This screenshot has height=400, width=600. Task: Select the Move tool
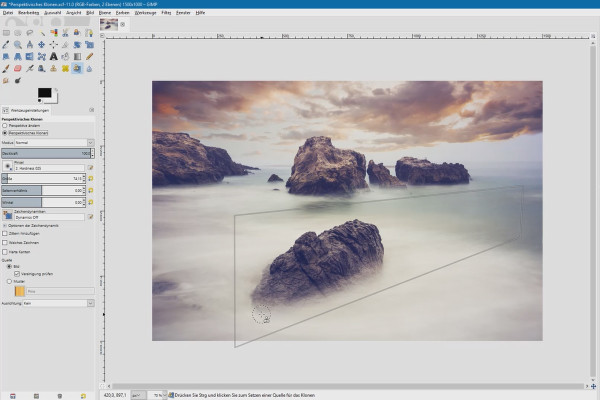(x=42, y=45)
